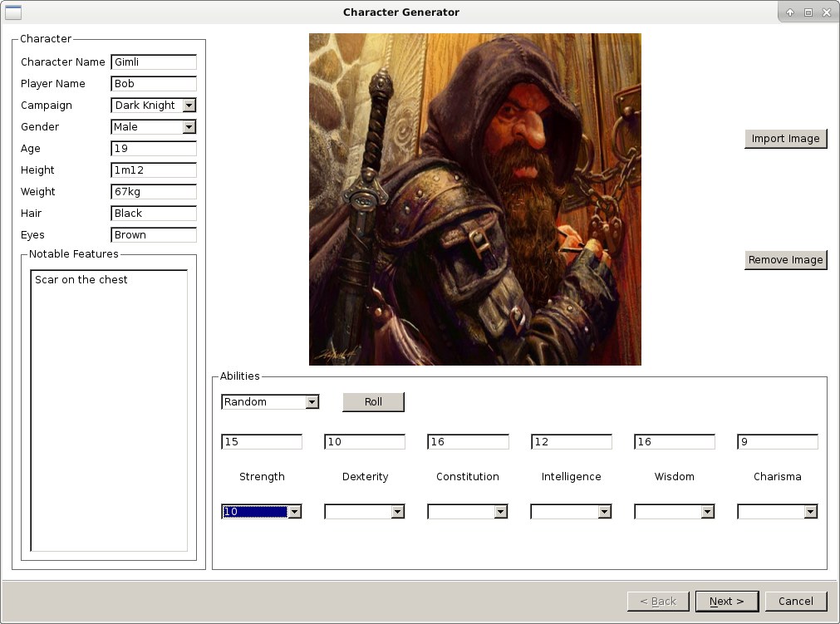The width and height of the screenshot is (840, 624).
Task: Click the rolled value field showing 15
Action: [x=262, y=442]
